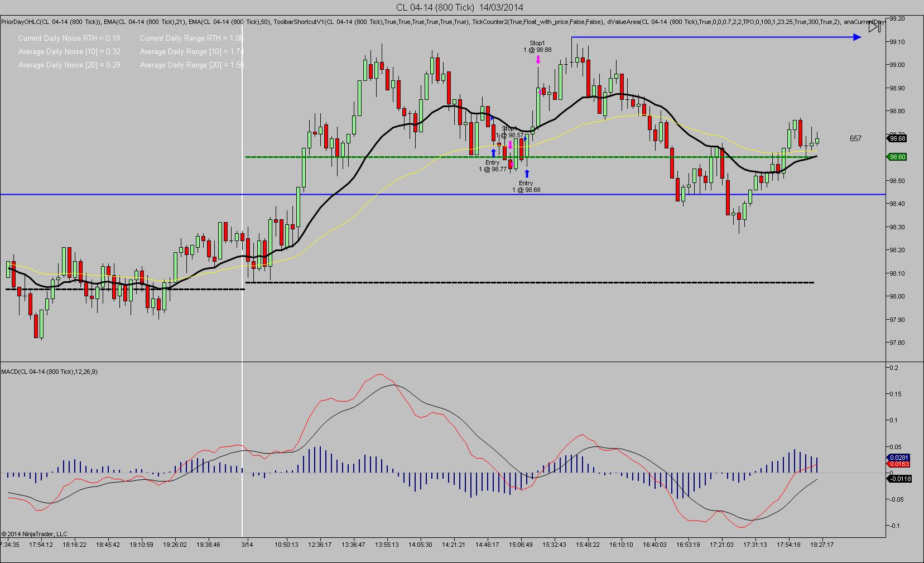This screenshot has width=924, height=563.
Task: Click the tick counter value 657
Action: click(x=855, y=138)
